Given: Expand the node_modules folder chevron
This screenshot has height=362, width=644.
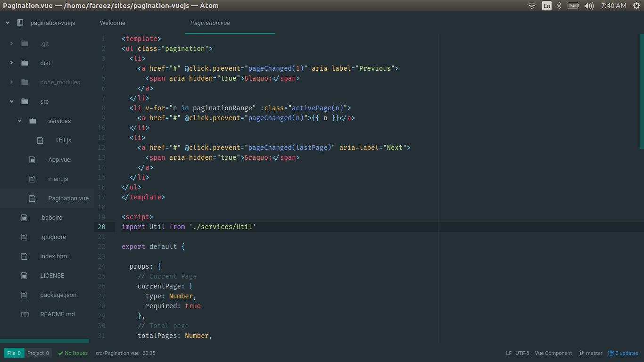Looking at the screenshot, I should tap(11, 82).
